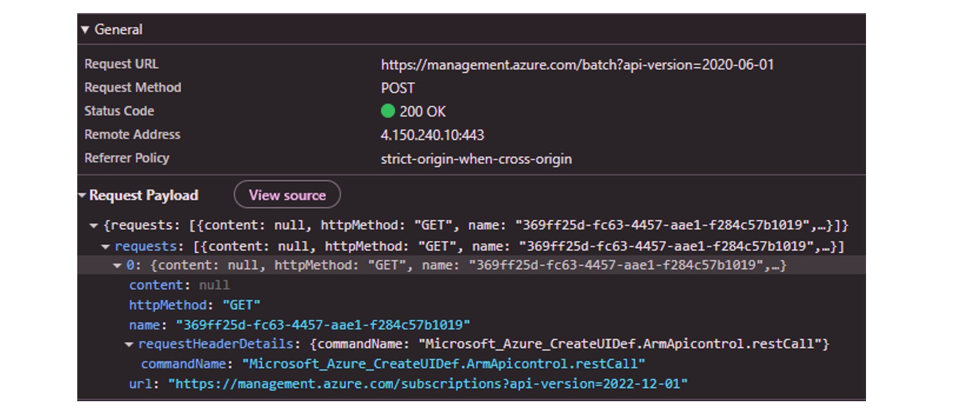Screen dimensions: 980x413
Task: Click the View source button
Action: point(287,195)
